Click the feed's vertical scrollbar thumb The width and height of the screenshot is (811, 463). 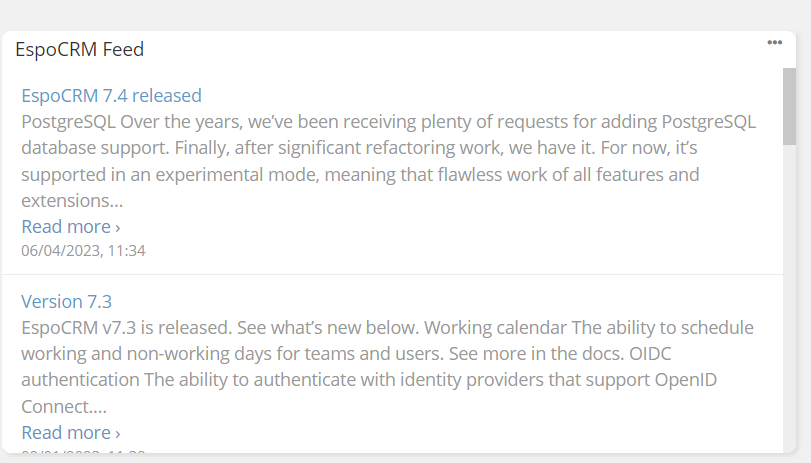pyautogui.click(x=789, y=105)
